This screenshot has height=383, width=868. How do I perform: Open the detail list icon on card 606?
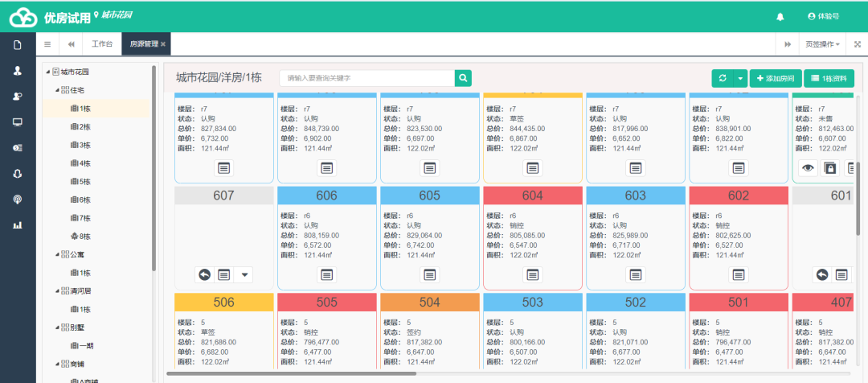tap(326, 274)
